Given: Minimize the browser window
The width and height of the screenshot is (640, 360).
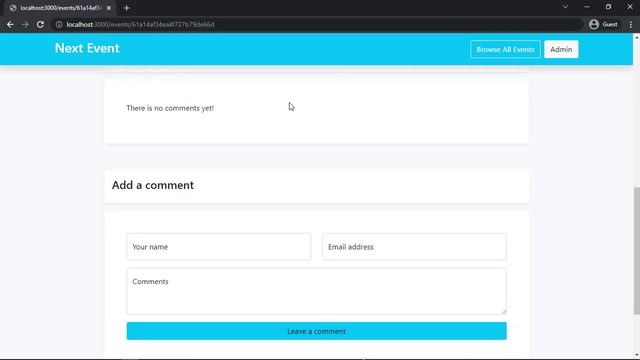Looking at the screenshot, I should click(x=587, y=7).
